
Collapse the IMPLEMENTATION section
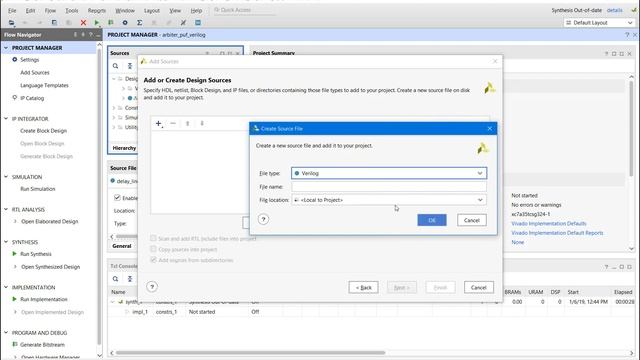6,287
